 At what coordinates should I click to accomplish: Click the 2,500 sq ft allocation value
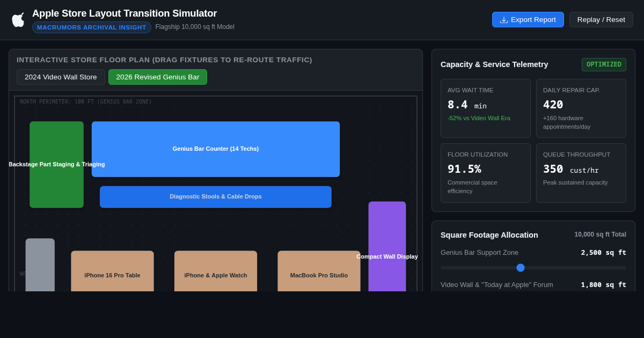click(x=603, y=253)
